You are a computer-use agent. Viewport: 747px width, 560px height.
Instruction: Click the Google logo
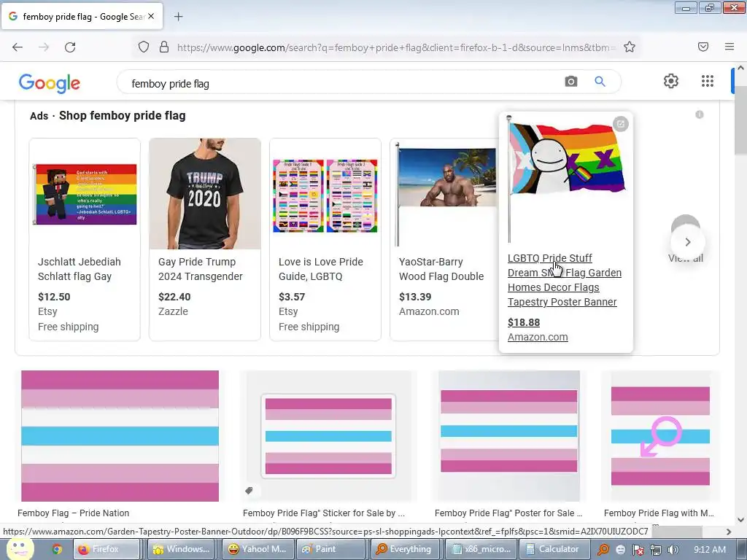point(50,83)
